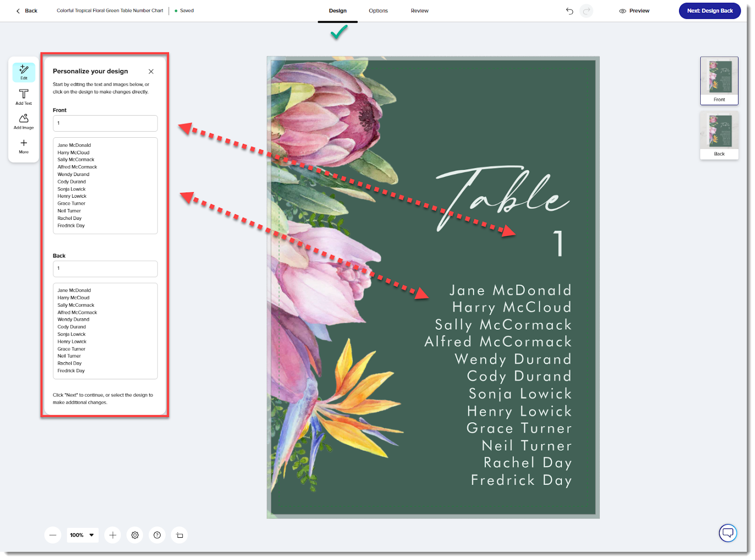Open the More options plus icon

(24, 146)
